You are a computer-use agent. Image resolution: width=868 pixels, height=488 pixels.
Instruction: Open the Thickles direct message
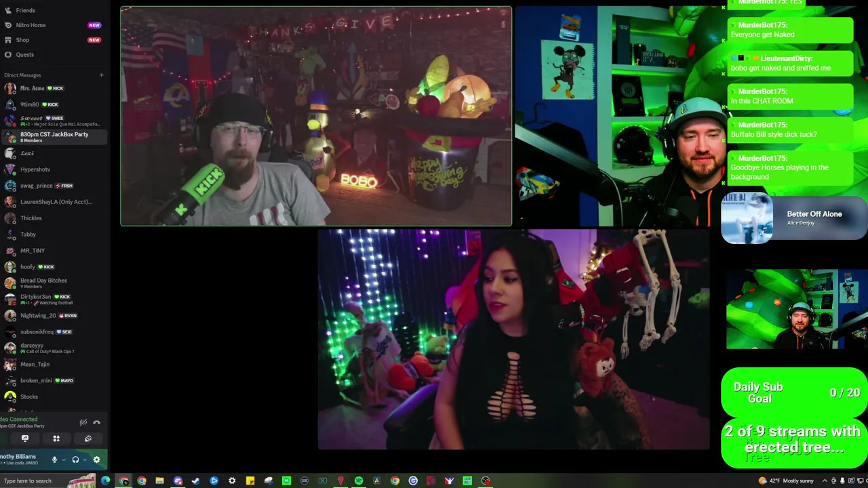[54, 218]
